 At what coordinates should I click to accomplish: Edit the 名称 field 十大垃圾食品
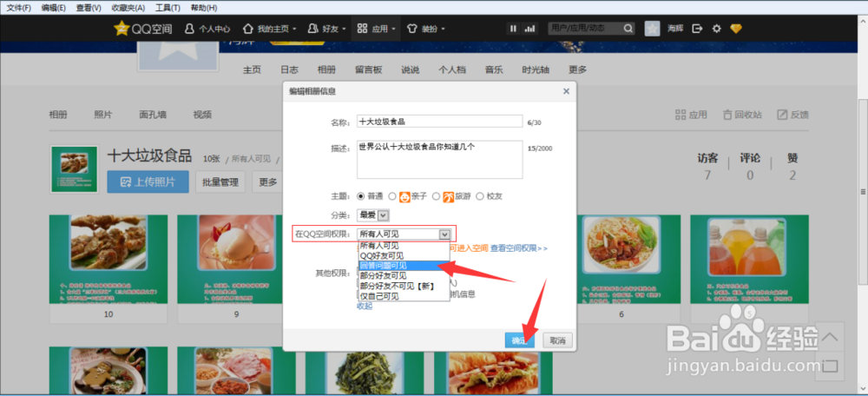439,122
